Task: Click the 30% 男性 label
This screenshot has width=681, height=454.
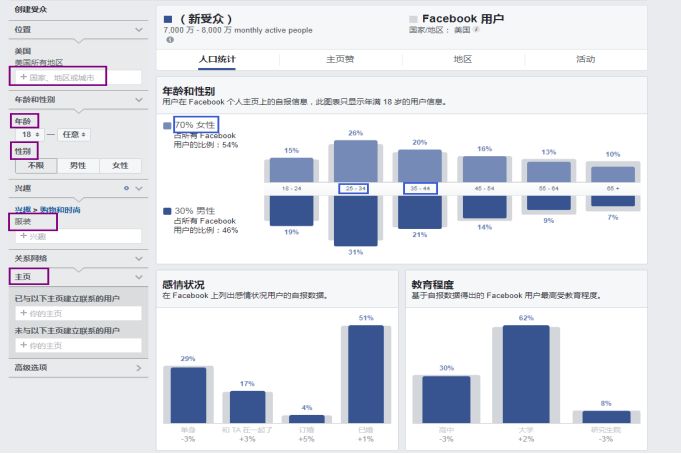Action: pos(195,211)
